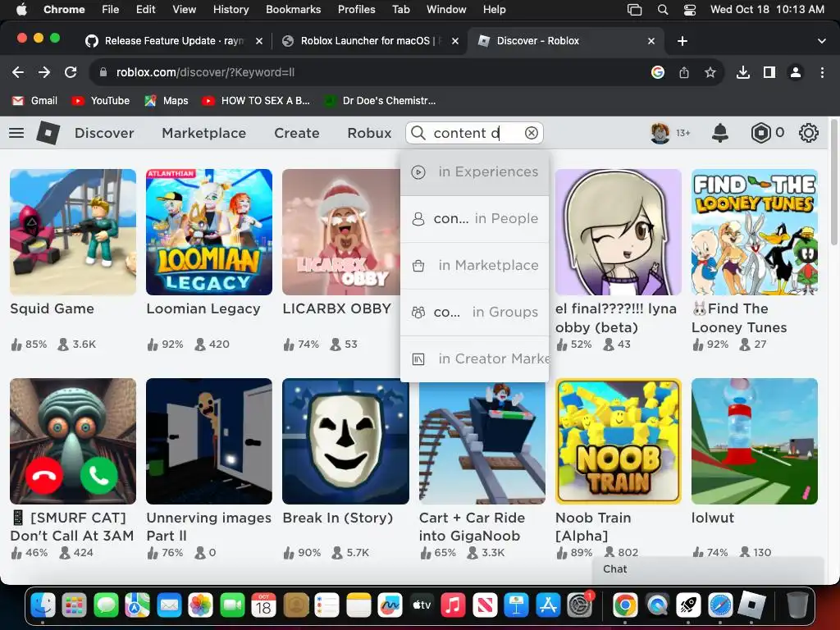
Task: Open the Create nav link
Action: pyautogui.click(x=296, y=133)
